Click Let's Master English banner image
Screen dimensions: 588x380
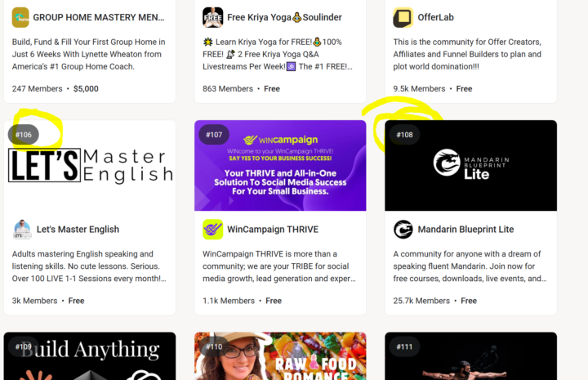[x=90, y=165]
